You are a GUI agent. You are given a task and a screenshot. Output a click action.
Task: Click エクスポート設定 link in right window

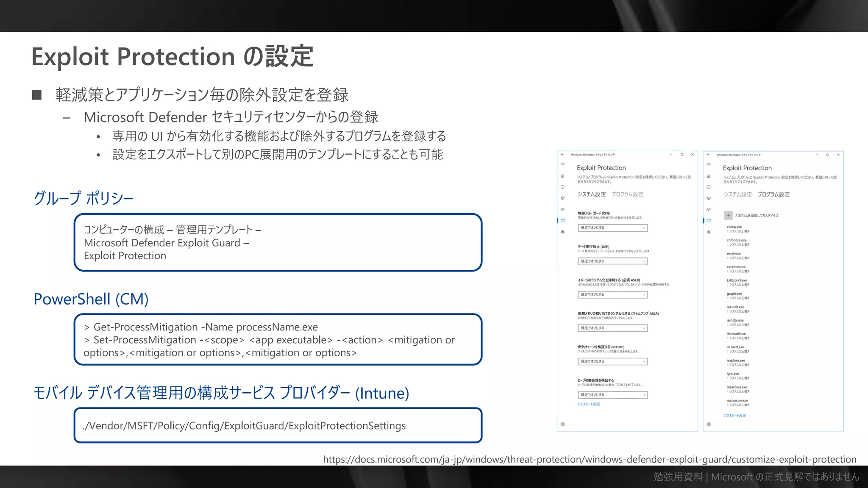pyautogui.click(x=734, y=416)
